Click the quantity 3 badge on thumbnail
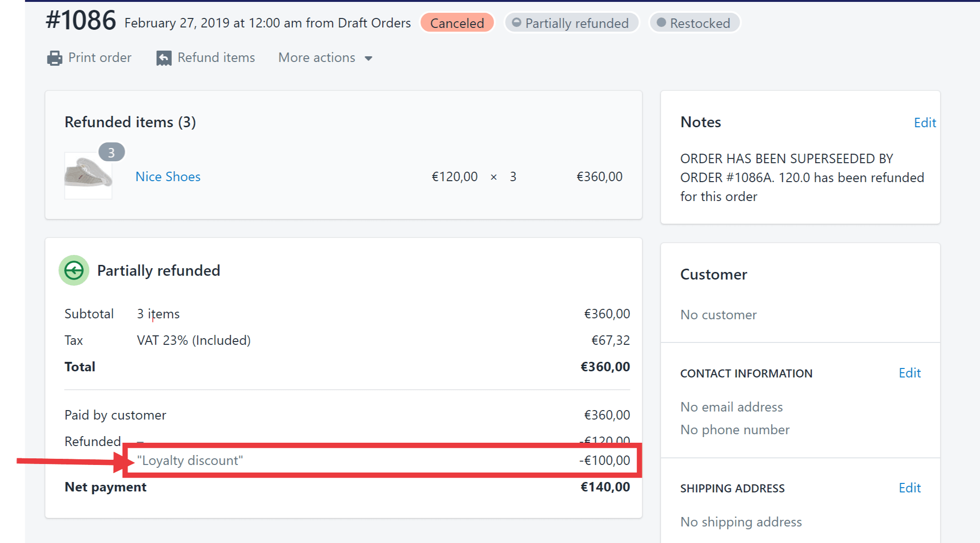980x543 pixels. (x=111, y=152)
